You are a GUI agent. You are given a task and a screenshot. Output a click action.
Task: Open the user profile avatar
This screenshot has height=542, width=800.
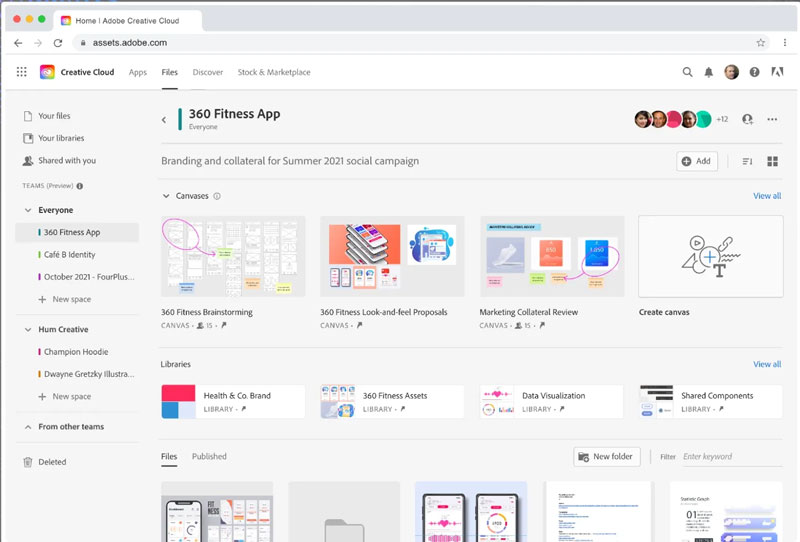(731, 72)
